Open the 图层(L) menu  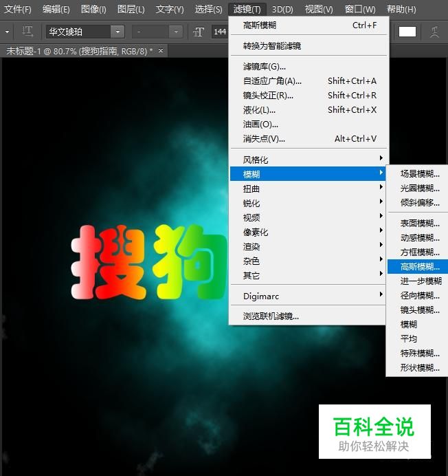pyautogui.click(x=131, y=9)
